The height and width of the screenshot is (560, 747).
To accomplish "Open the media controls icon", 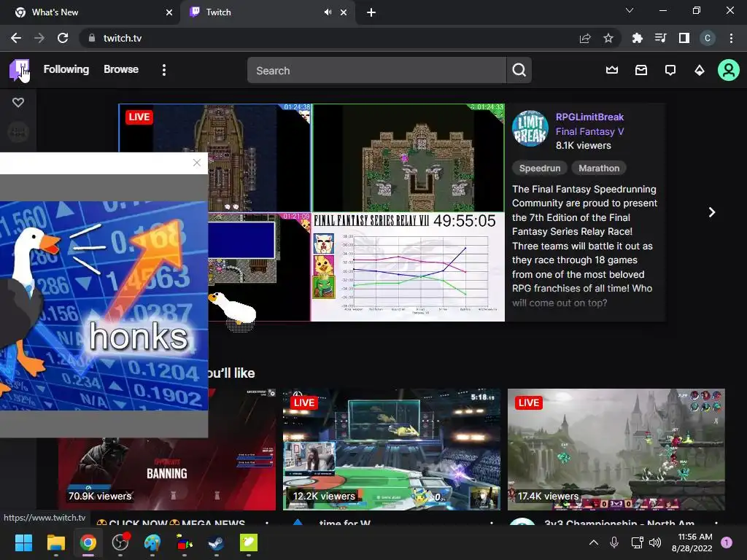I will pyautogui.click(x=660, y=38).
